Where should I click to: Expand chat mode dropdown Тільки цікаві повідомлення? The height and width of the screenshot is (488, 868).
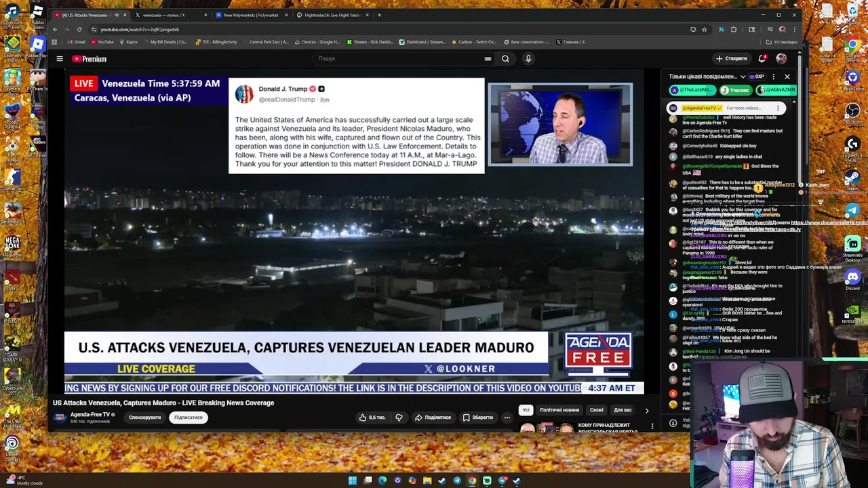707,77
